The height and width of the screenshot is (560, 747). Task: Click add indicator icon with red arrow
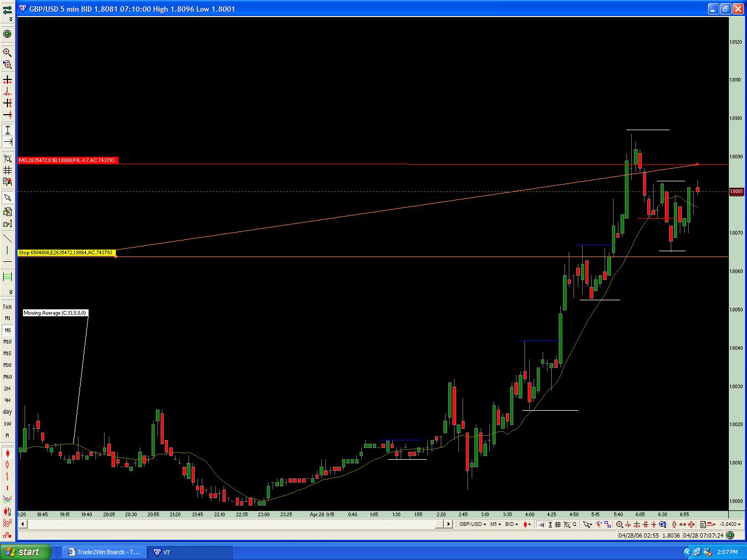coord(599,524)
